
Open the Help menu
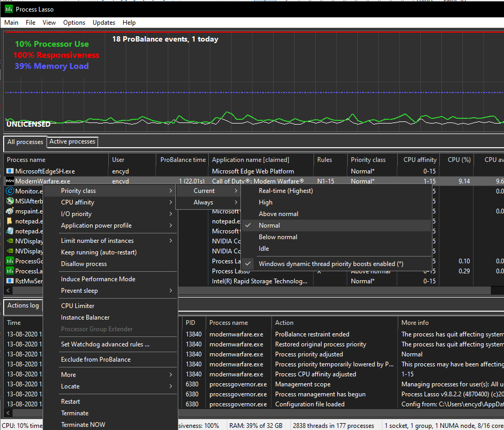click(129, 23)
